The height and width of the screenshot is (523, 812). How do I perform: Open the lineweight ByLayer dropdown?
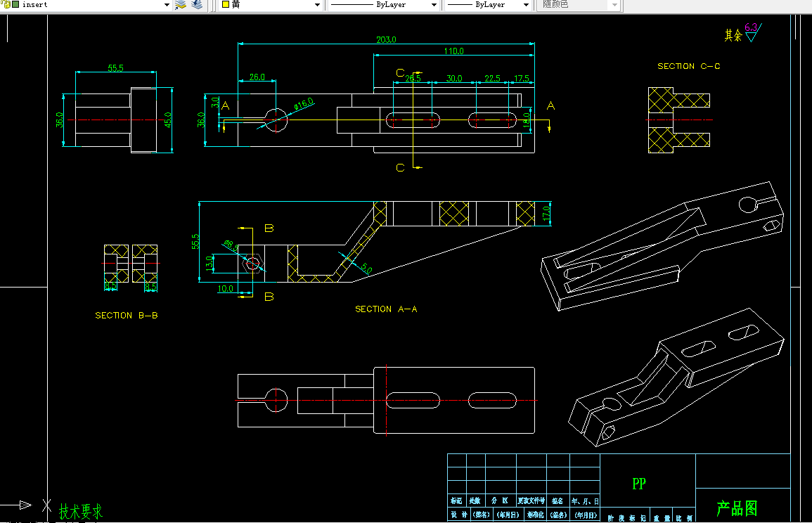click(526, 5)
